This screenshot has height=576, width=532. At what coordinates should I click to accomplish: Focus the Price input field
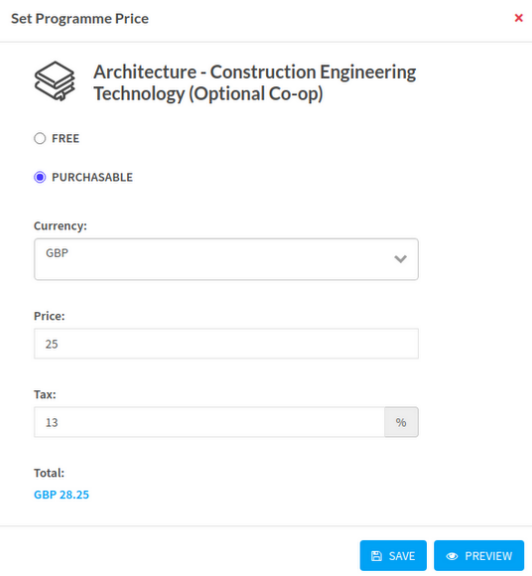[x=226, y=343]
